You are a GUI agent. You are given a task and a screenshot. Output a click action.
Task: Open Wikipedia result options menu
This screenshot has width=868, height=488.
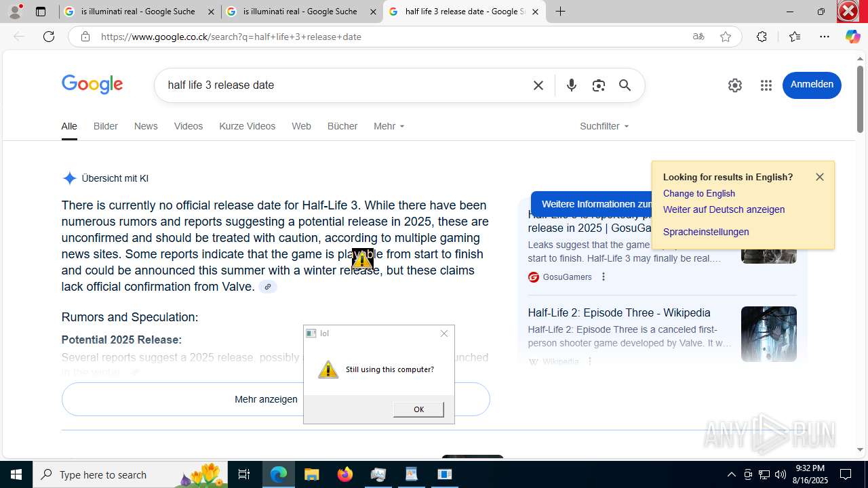click(589, 361)
